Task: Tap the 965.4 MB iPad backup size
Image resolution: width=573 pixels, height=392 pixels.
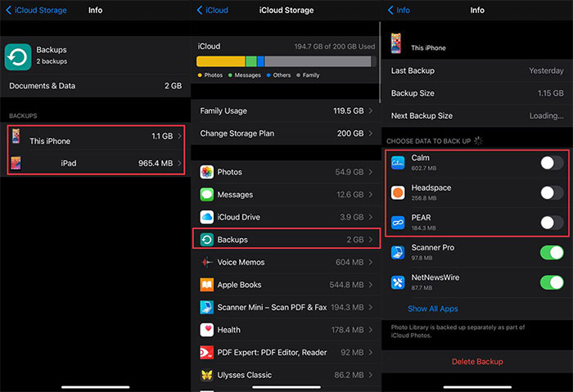Action: click(156, 164)
